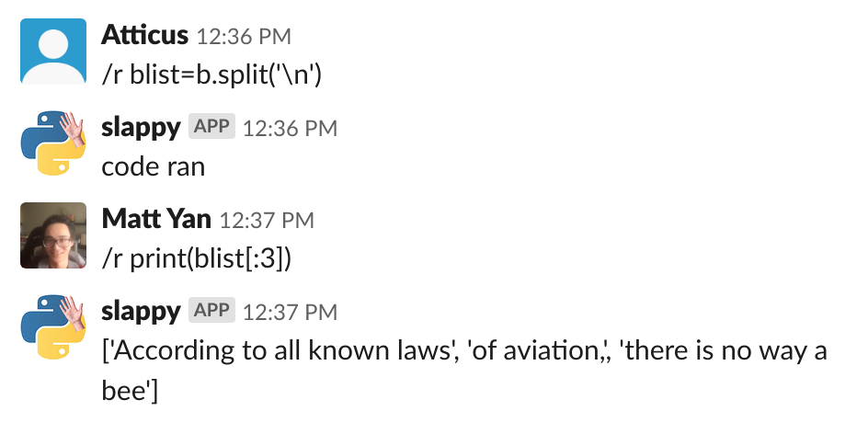
Task: Open Matt Yan's profile photo
Action: (53, 234)
